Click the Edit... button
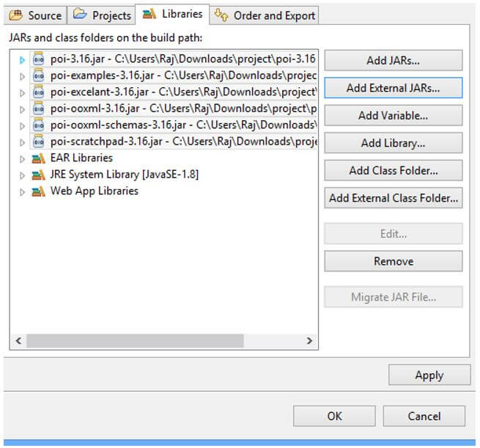The height and width of the screenshot is (448, 480). click(x=394, y=234)
